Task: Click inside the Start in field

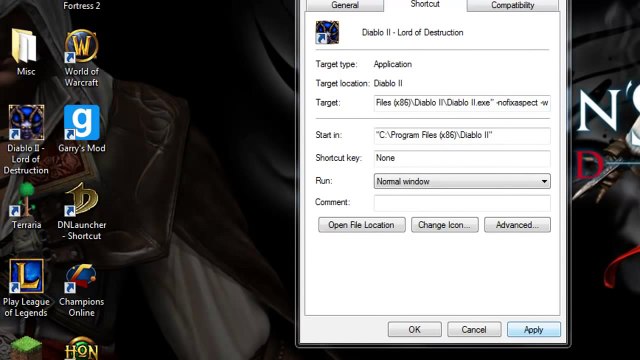Action: (462, 136)
